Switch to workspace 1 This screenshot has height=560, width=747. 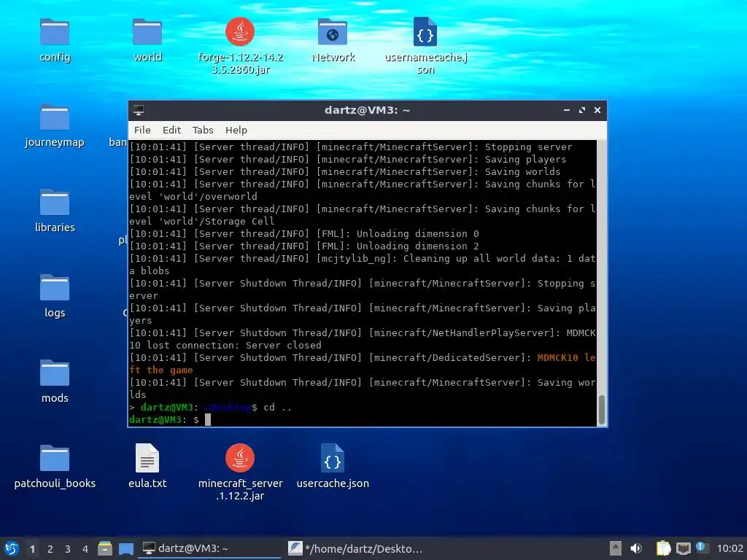click(x=32, y=549)
